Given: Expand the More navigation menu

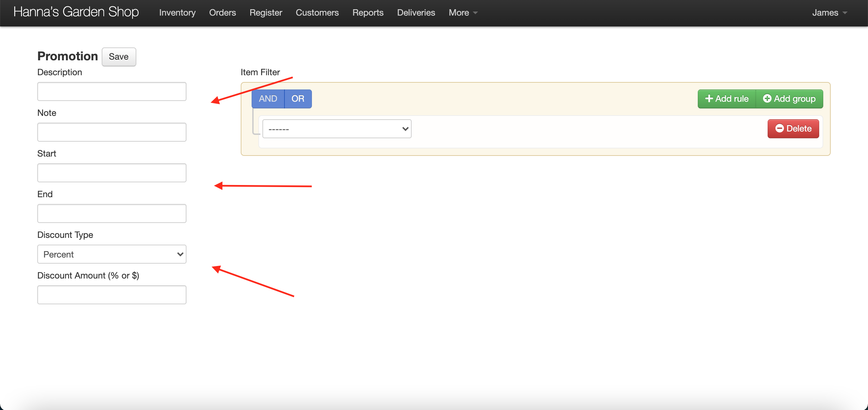Looking at the screenshot, I should (x=463, y=13).
